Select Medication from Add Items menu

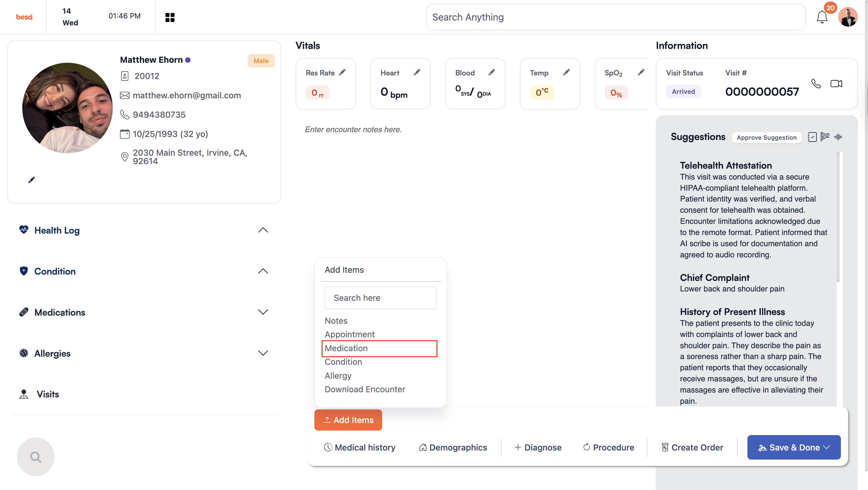pos(379,348)
